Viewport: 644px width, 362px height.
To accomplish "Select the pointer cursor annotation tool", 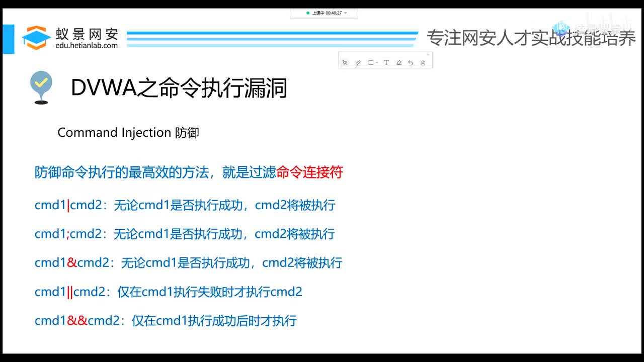I will coord(345,63).
